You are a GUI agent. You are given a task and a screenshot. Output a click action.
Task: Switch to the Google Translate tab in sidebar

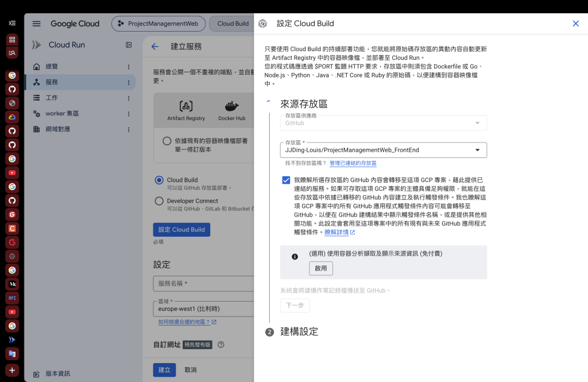point(12,353)
